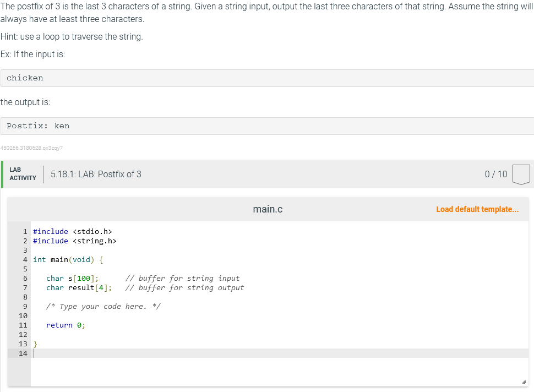Click the pennant bookmark icon beside the score
534x392 pixels.
[x=521, y=174]
